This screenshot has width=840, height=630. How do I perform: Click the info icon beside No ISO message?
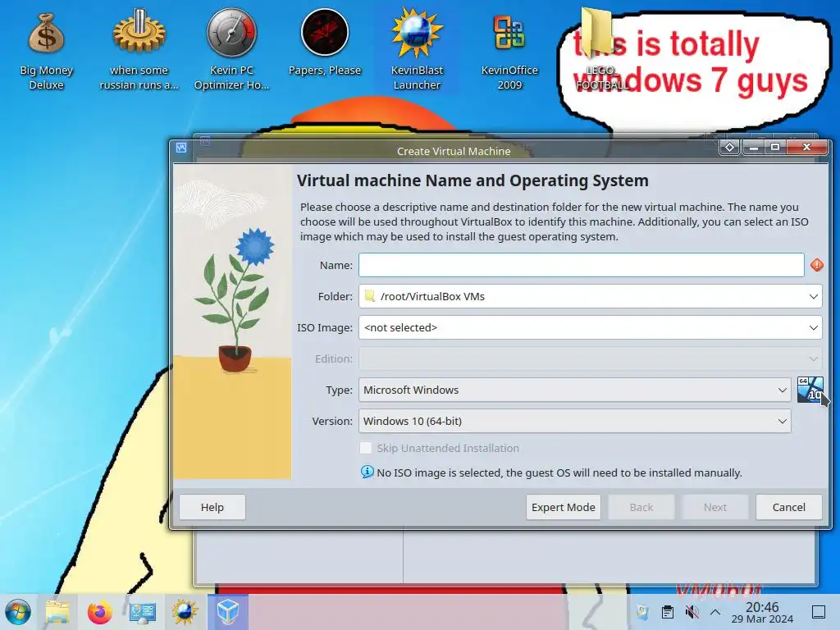(x=367, y=472)
